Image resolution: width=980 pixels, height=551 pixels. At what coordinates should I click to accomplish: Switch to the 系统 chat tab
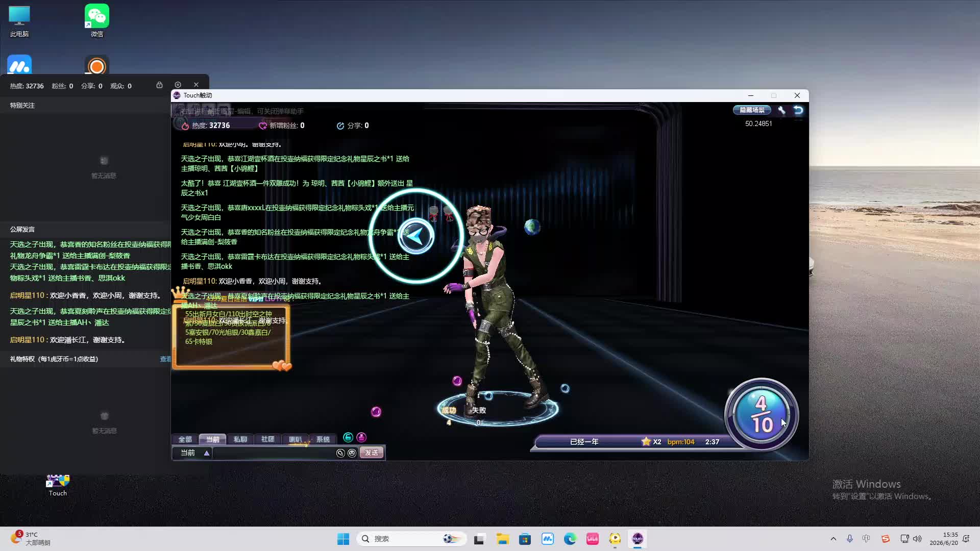pos(323,439)
